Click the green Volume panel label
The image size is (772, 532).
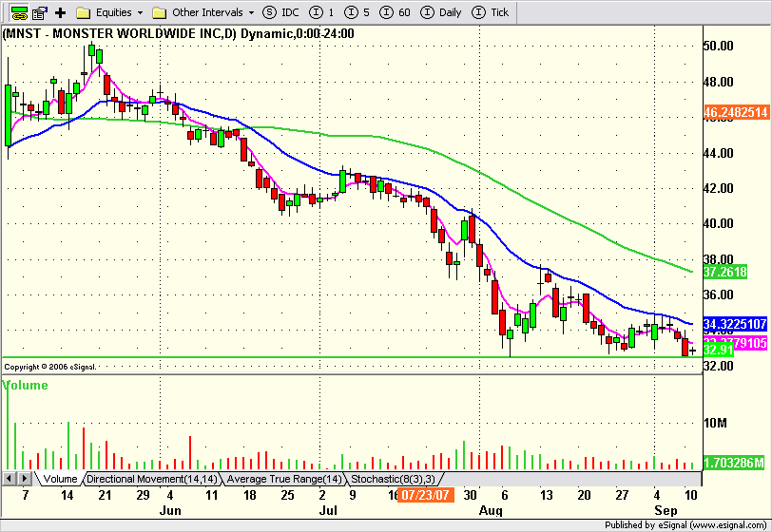[26, 386]
